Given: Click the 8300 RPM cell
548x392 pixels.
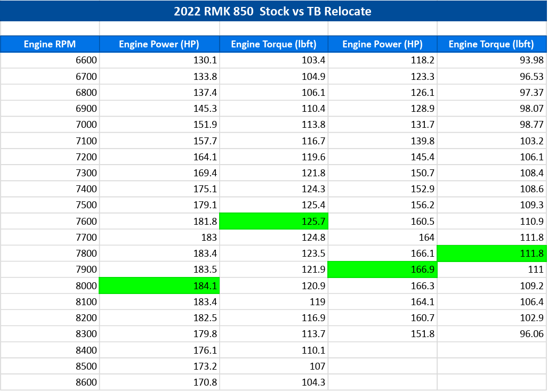Looking at the screenshot, I should pos(50,334).
